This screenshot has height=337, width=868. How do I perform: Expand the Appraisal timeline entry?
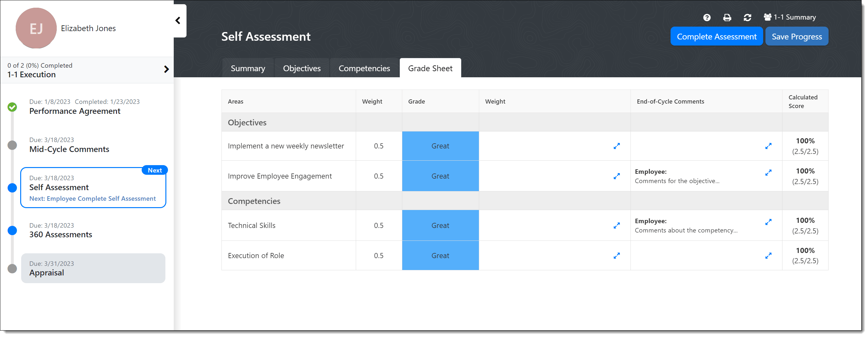tap(93, 268)
